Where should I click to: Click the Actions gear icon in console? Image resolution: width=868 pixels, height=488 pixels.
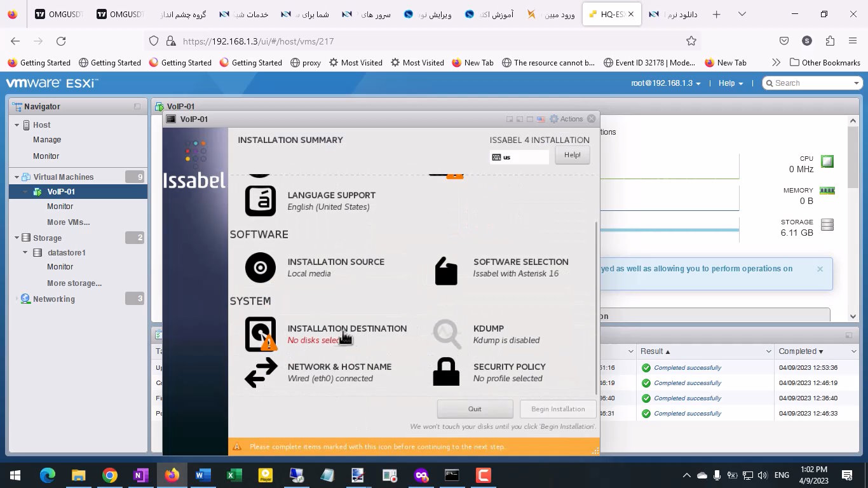554,119
